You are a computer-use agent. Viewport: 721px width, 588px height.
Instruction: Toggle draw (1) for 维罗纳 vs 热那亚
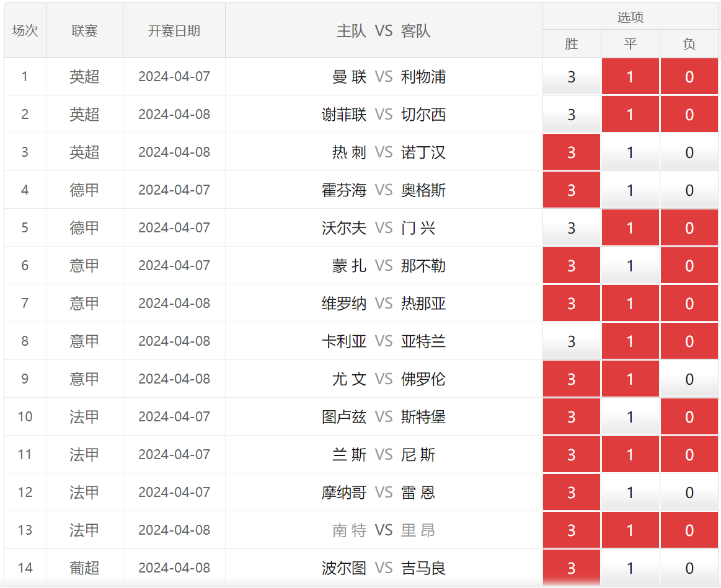point(630,303)
